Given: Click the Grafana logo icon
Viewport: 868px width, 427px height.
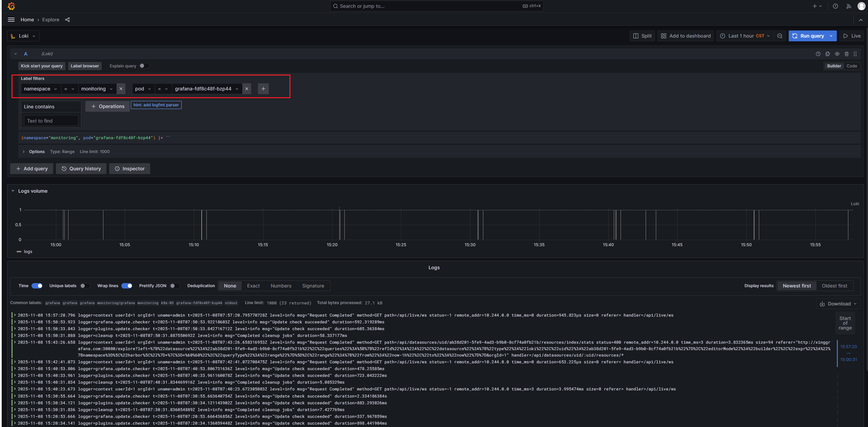Looking at the screenshot, I should click(x=11, y=6).
